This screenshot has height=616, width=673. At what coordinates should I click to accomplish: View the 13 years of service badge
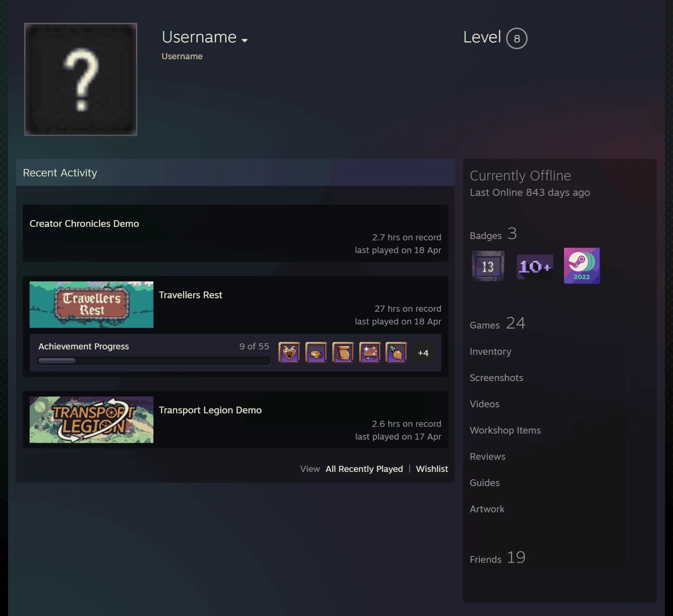pos(488,266)
